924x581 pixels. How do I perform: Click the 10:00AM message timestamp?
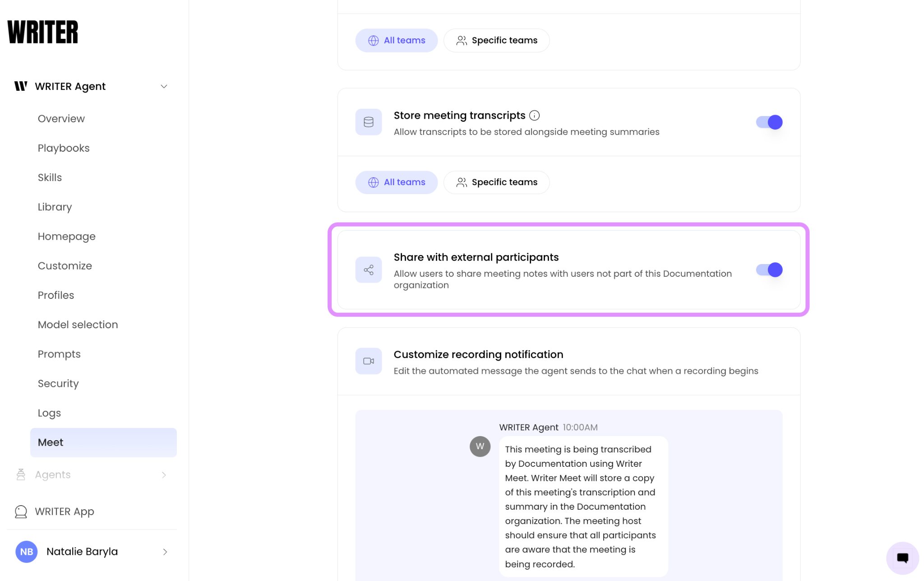(580, 427)
